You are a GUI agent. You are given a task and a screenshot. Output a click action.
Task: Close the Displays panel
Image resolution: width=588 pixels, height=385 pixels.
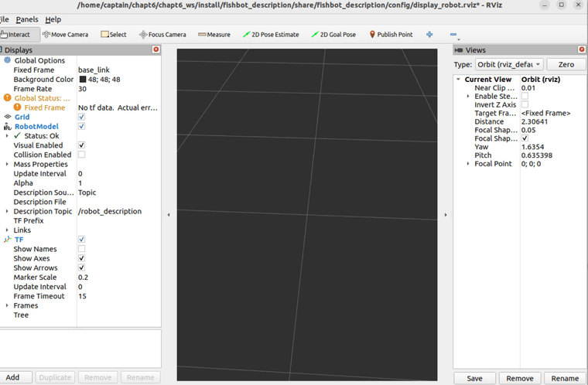[x=156, y=49]
